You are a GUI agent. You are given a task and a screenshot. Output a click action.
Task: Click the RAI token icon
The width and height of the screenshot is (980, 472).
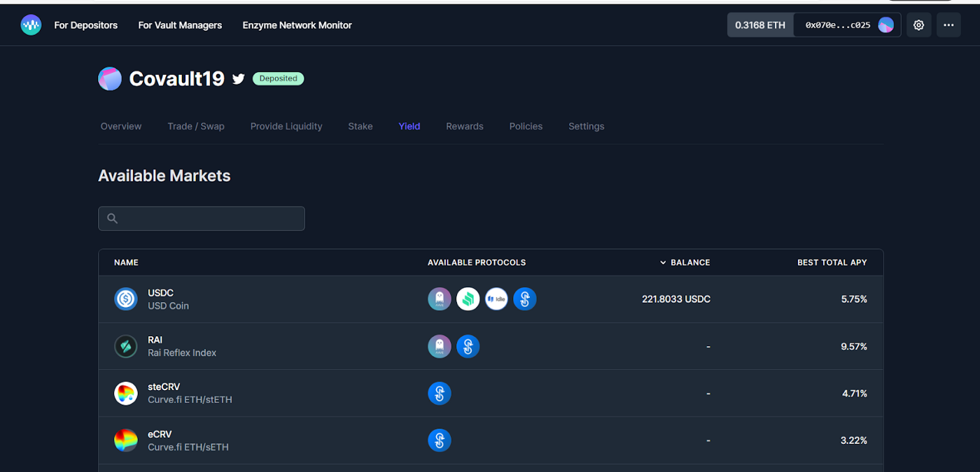click(x=126, y=346)
